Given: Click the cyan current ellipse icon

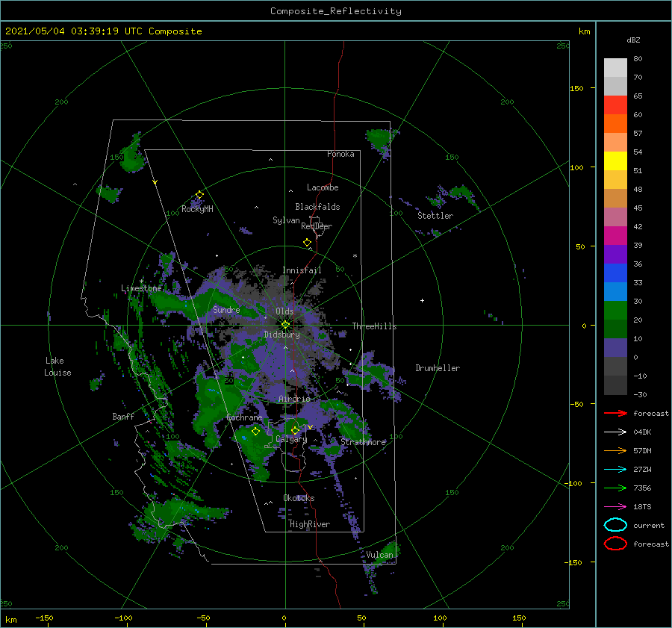Looking at the screenshot, I should (615, 525).
